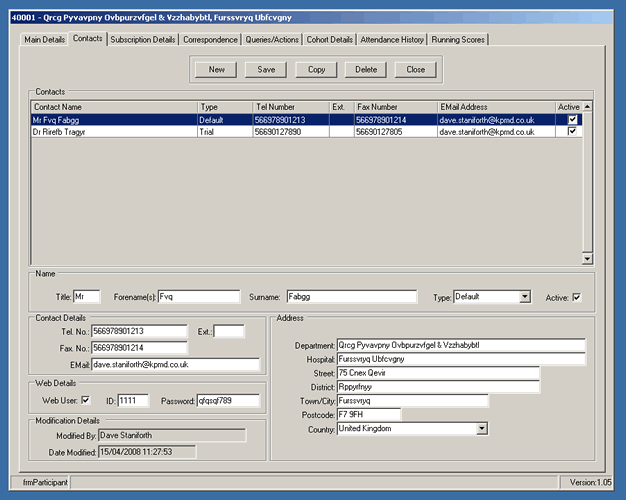Image resolution: width=626 pixels, height=500 pixels.
Task: Click the Fax. No. field
Action: coord(139,348)
